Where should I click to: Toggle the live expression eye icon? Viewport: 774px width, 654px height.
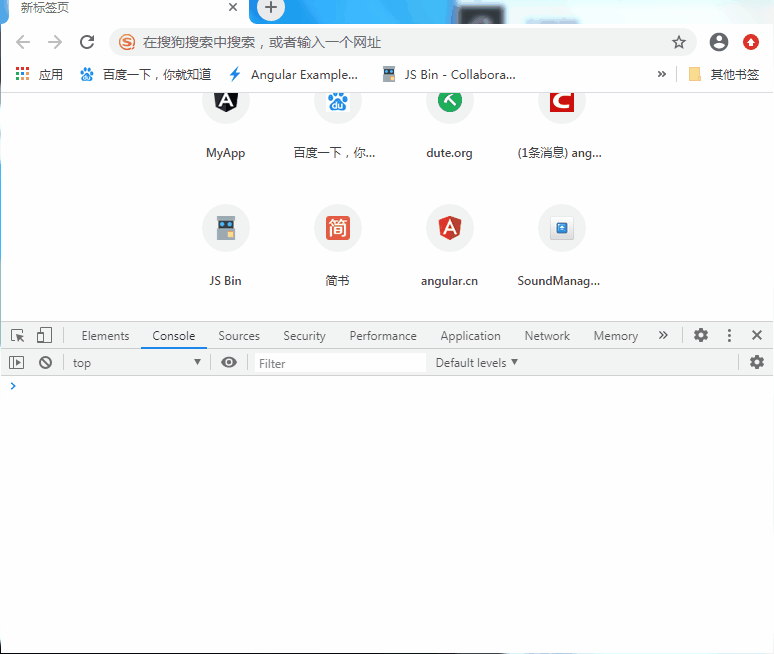(229, 363)
